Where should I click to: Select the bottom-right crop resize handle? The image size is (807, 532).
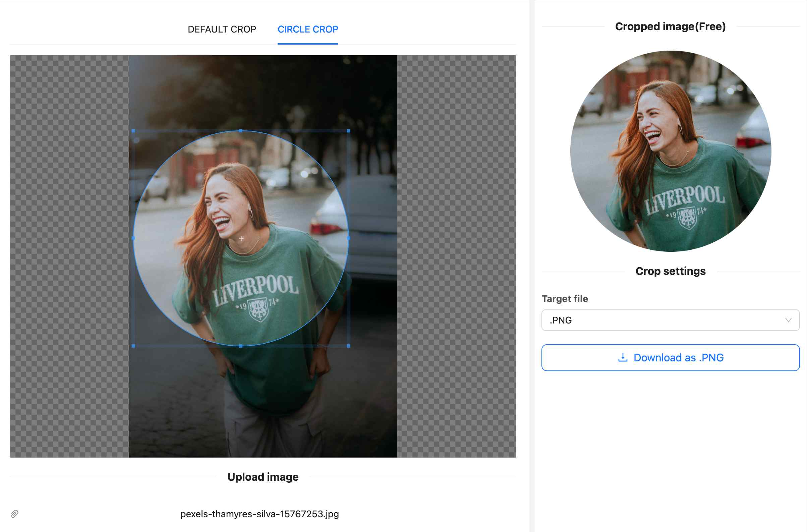click(348, 346)
